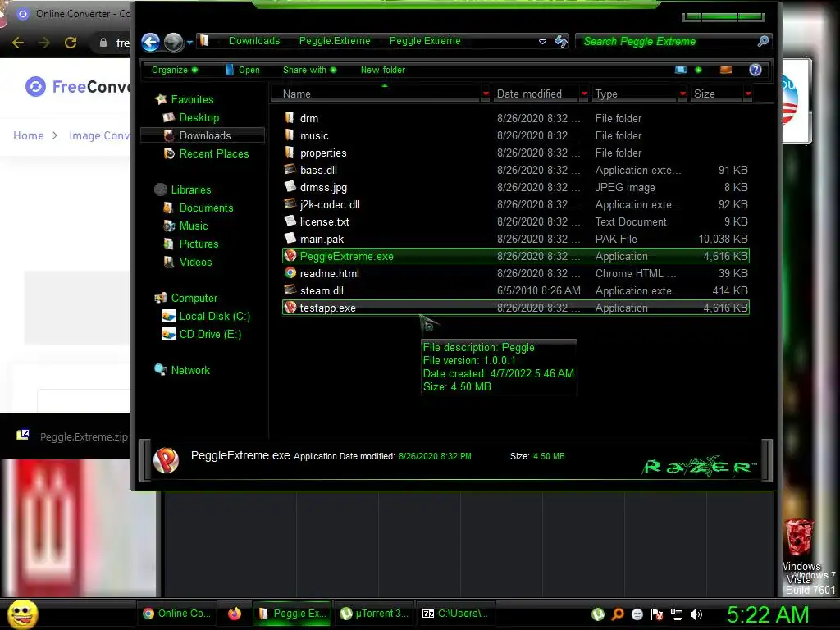Select steam.dll file icon
This screenshot has height=630, width=840.
pos(290,290)
